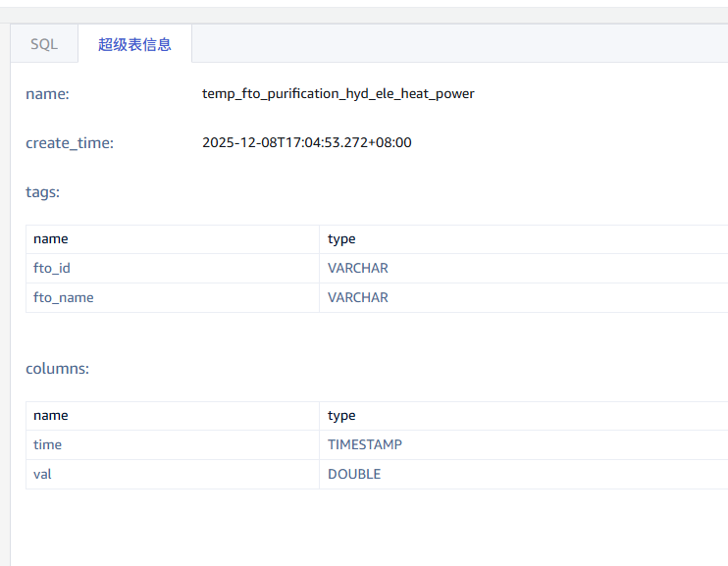
Task: Click the "columns:" section label
Action: (x=57, y=368)
